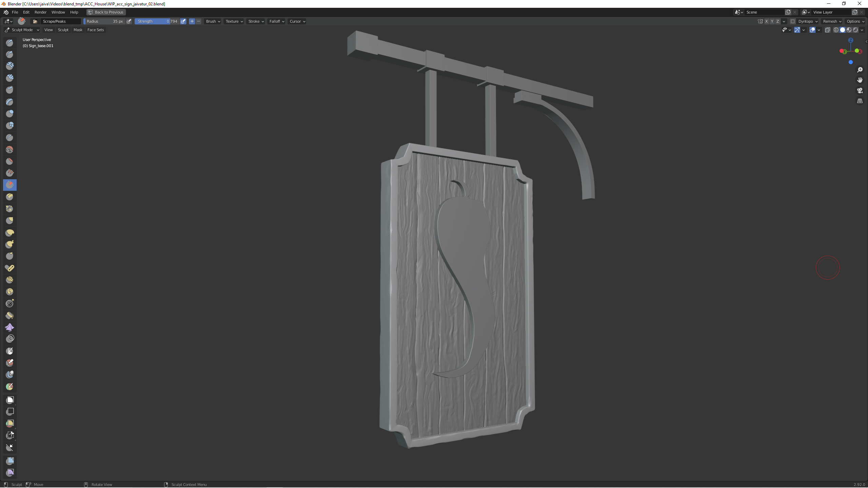868x488 pixels.
Task: Select the Cloth brush tool
Action: tap(9, 327)
